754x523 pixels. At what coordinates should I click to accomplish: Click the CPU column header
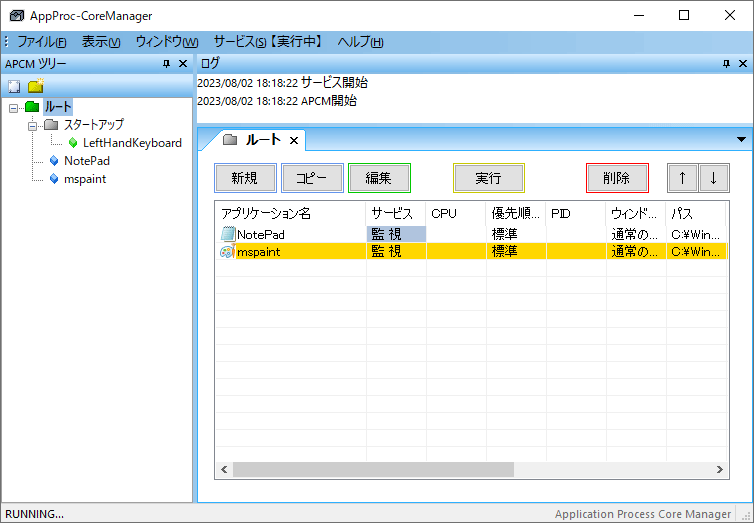tap(456, 213)
